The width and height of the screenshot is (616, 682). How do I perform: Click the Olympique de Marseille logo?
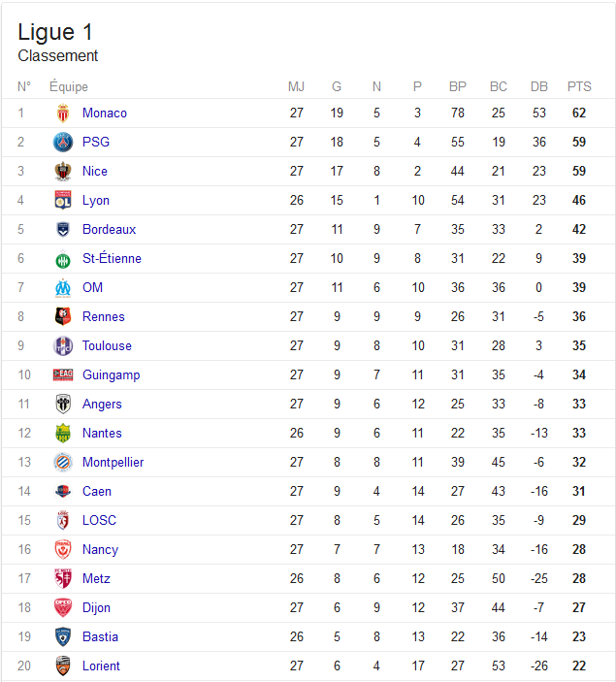click(x=63, y=288)
